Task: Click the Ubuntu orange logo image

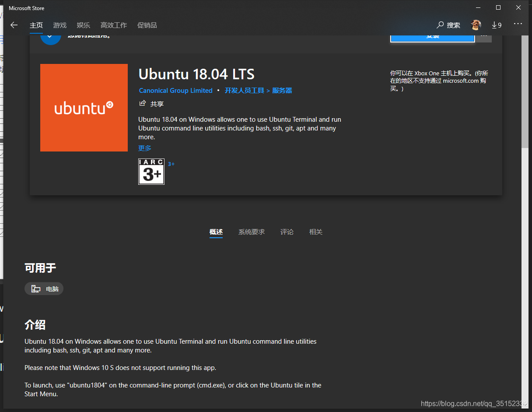Action: [84, 108]
